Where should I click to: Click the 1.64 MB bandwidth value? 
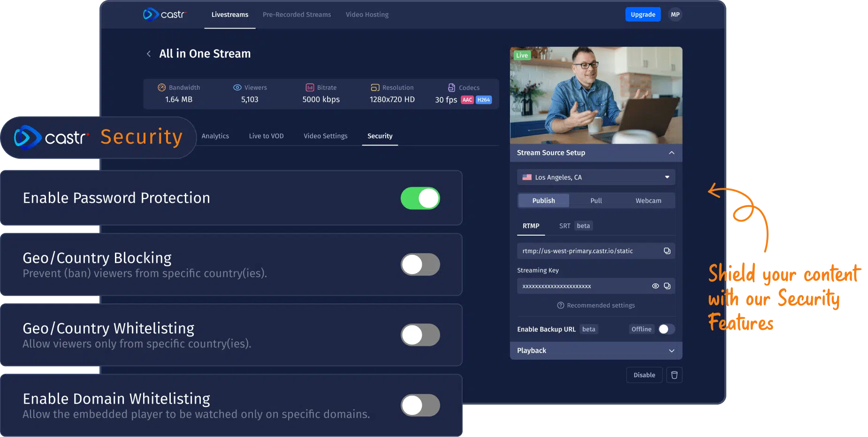point(179,100)
